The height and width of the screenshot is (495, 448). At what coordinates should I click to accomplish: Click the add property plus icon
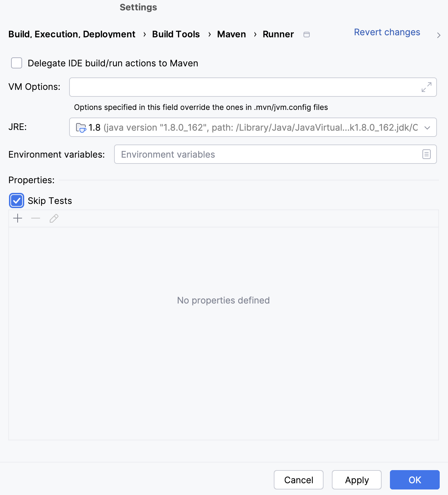18,218
